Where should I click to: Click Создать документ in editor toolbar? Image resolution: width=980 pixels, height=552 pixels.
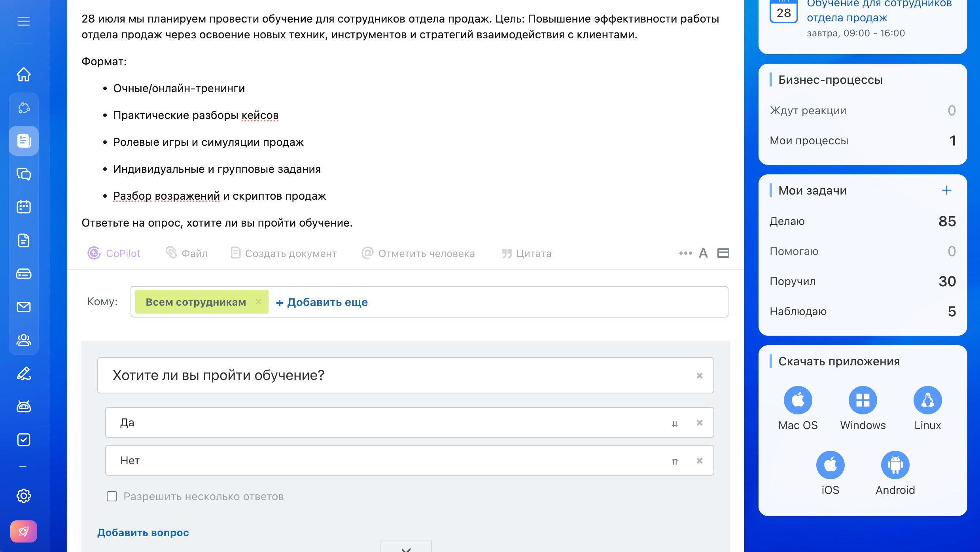tap(284, 253)
